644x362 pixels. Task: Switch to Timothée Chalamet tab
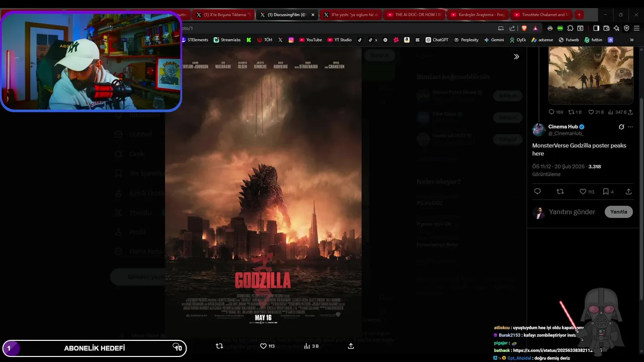click(x=541, y=15)
